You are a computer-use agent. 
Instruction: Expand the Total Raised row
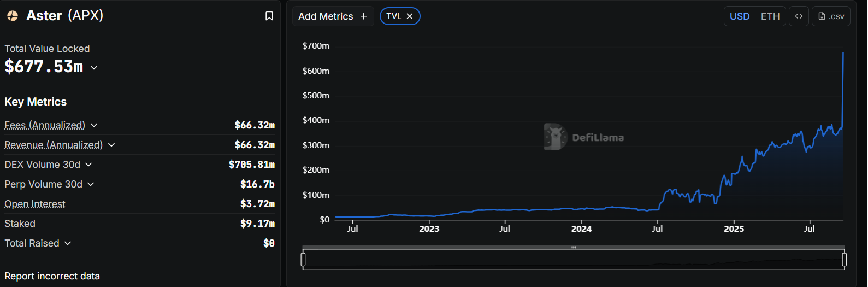tap(68, 243)
